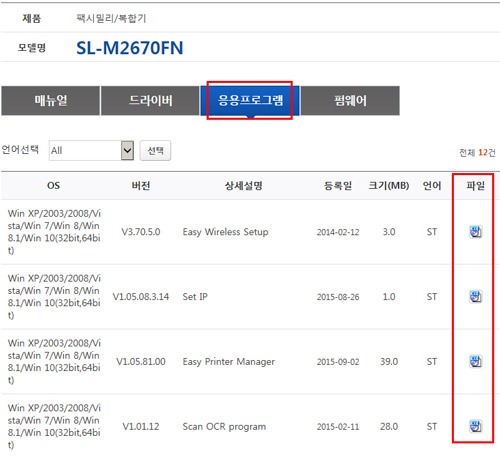Select the 응용프로그램 tab
Viewport: 500px width, 456px height.
click(x=250, y=100)
